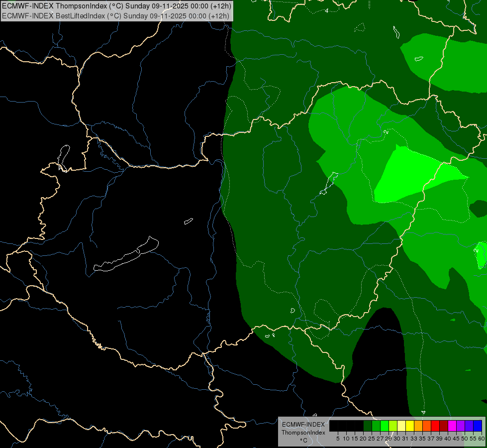The image size is (487, 448).
Task: Click the bright red 37–39 legend swatch
Action: click(x=435, y=426)
